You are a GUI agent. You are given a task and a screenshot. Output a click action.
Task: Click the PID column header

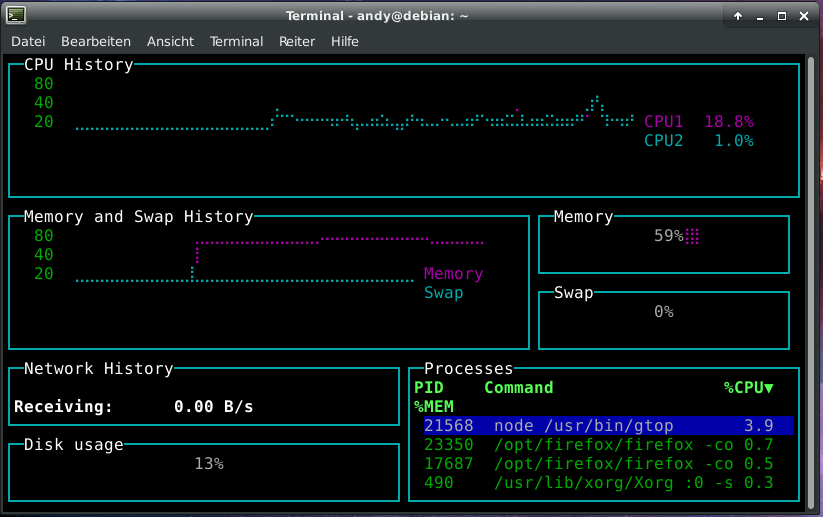click(x=428, y=388)
